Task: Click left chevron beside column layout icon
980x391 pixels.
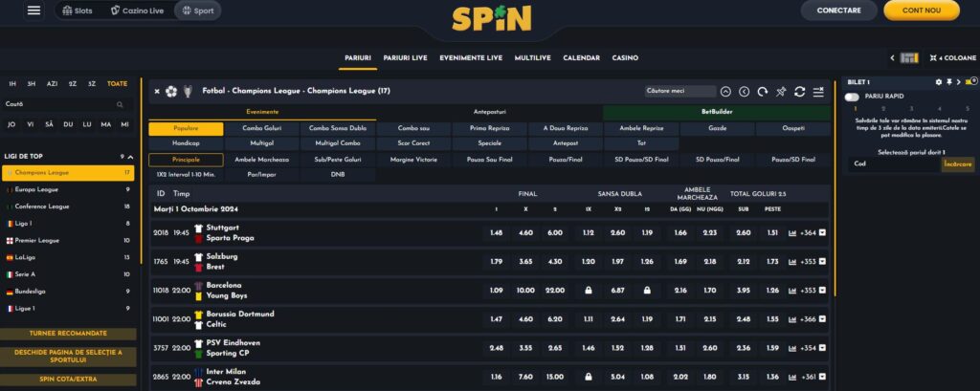Action: pos(893,58)
